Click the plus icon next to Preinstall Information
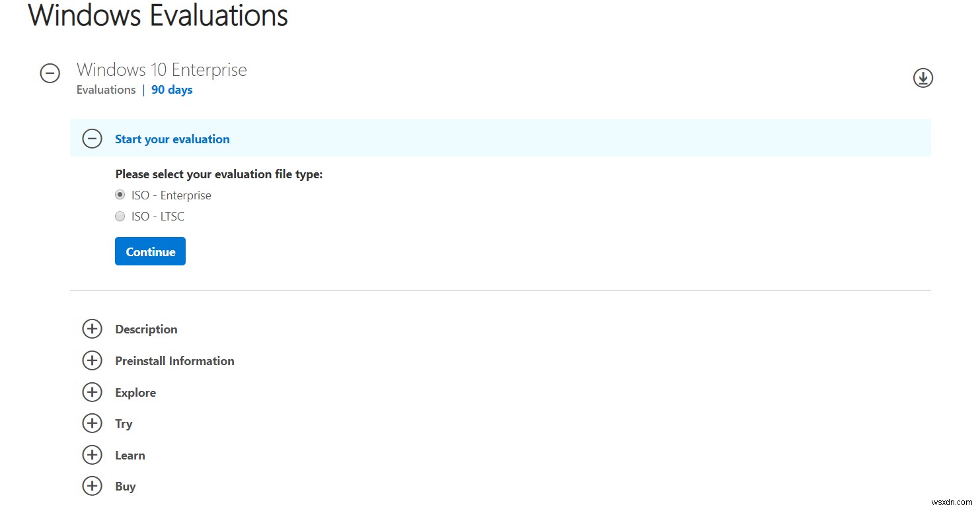 pyautogui.click(x=92, y=360)
